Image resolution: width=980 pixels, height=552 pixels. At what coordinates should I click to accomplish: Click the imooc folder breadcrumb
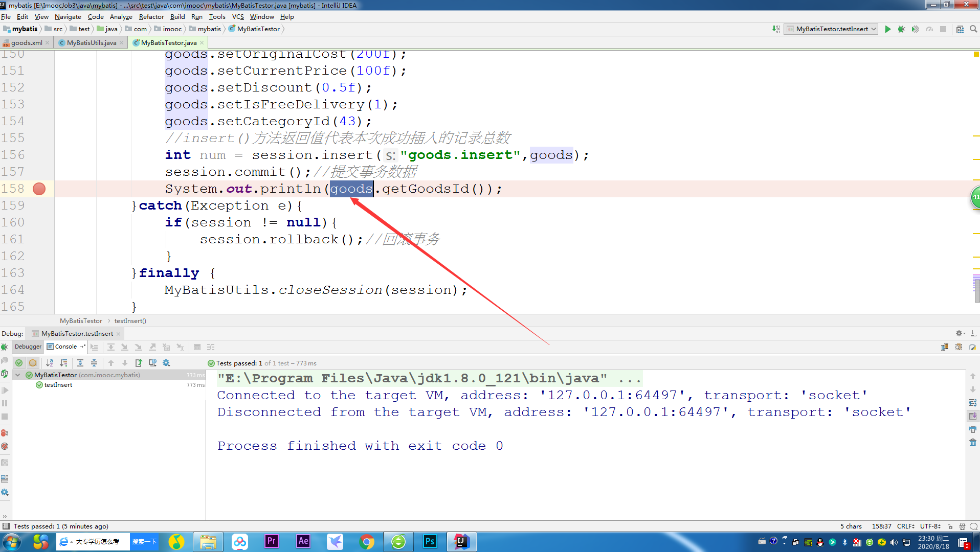click(x=168, y=29)
